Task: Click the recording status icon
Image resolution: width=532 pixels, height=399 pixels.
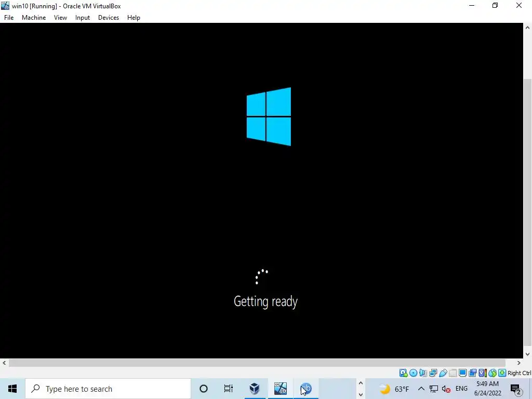Action: pos(472,373)
